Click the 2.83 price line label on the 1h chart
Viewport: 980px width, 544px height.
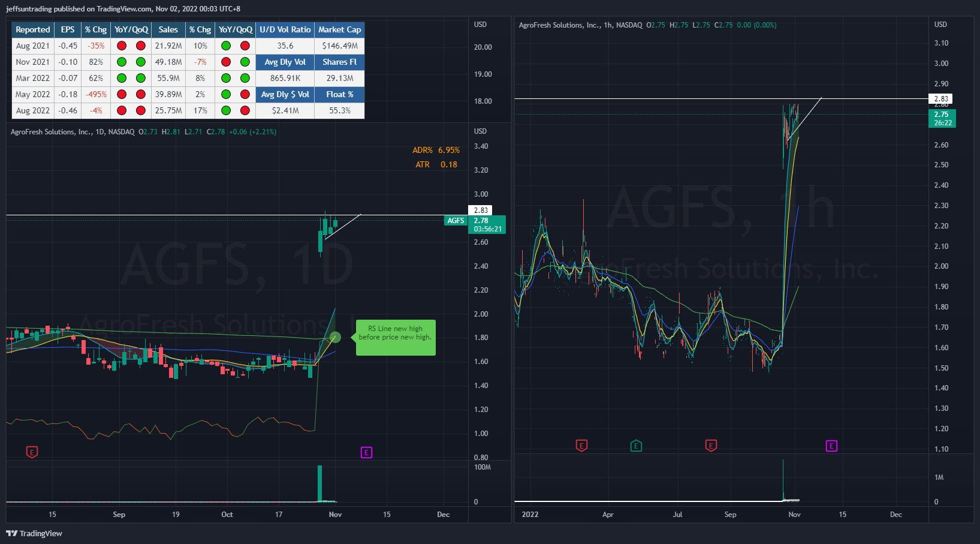(x=941, y=99)
